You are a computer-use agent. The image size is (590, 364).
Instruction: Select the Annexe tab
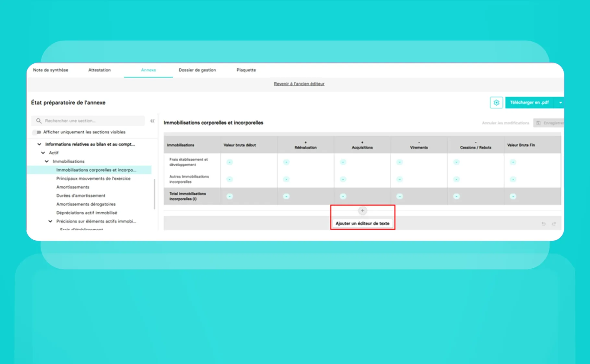[148, 70]
